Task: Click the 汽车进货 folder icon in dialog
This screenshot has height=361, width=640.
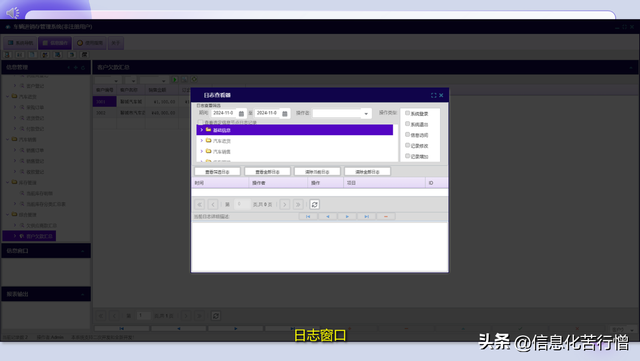Action: click(x=209, y=140)
